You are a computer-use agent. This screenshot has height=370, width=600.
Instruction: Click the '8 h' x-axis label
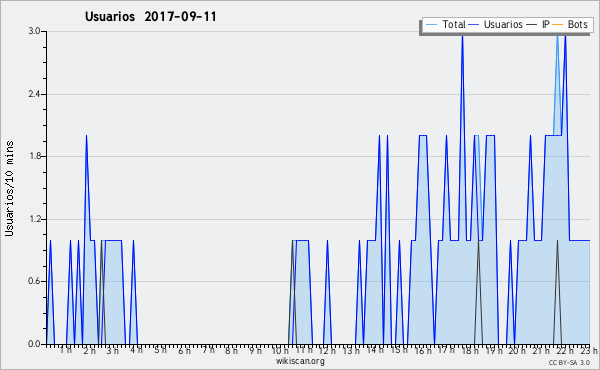pos(231,350)
